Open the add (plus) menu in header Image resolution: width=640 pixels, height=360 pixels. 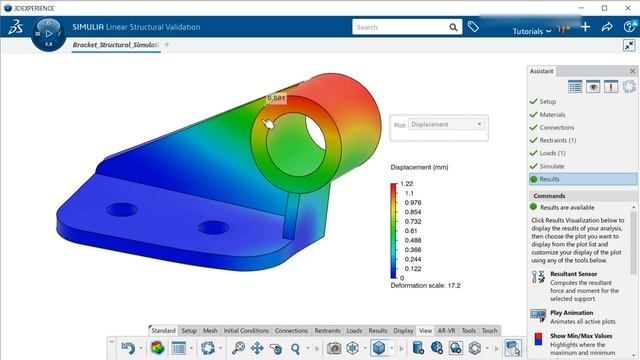pos(585,27)
